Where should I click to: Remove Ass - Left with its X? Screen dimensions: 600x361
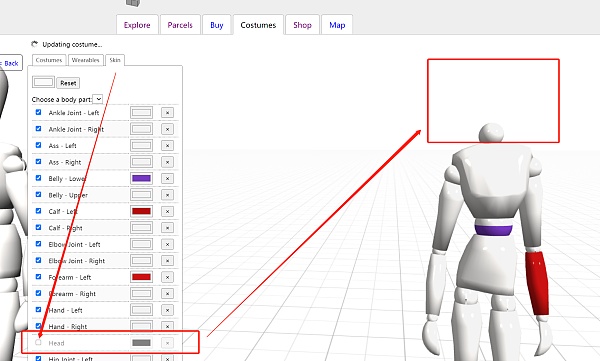point(167,145)
